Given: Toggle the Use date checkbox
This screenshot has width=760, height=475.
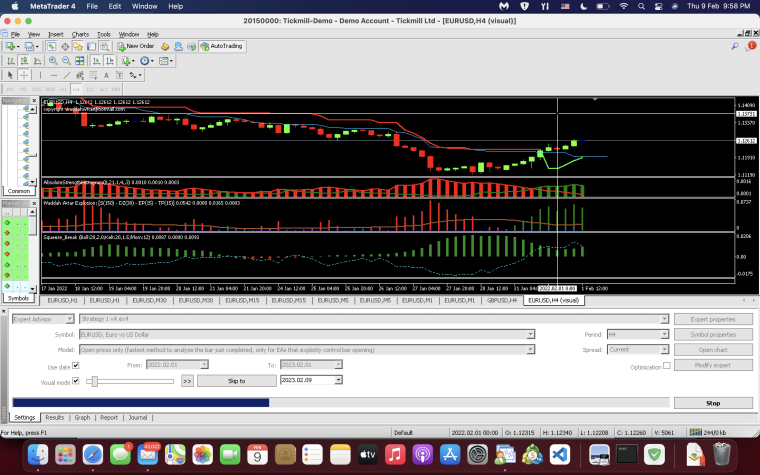Looking at the screenshot, I should [76, 365].
